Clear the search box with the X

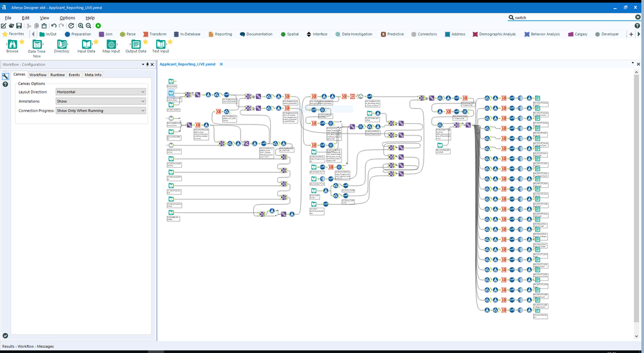tap(638, 17)
